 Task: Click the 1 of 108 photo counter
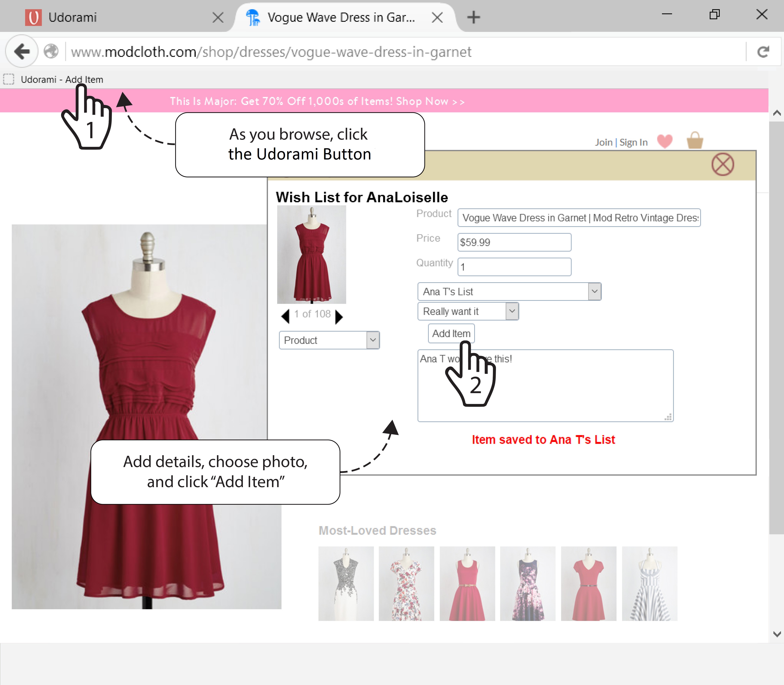point(312,314)
